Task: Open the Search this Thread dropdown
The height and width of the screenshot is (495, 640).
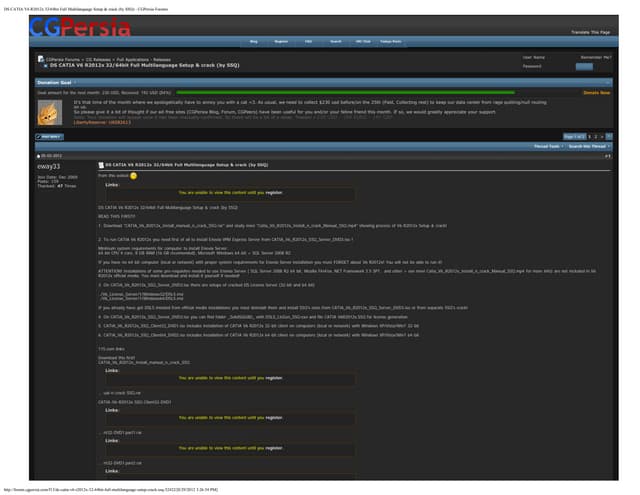Action: 588,146
